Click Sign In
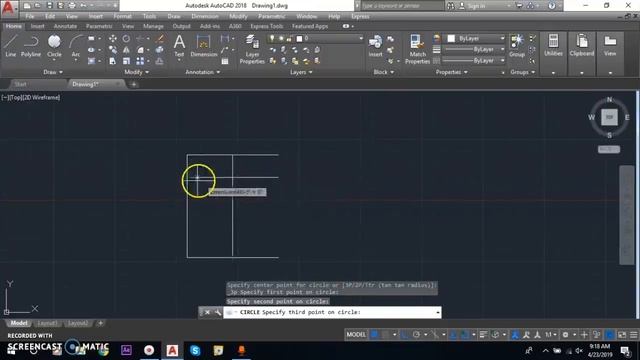This screenshot has width=640, height=360. point(476,6)
